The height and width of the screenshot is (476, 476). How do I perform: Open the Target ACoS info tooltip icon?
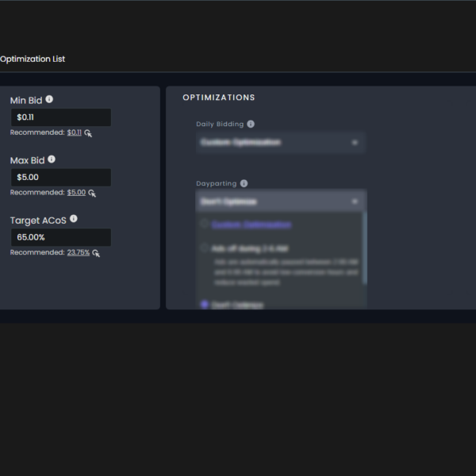pyautogui.click(x=74, y=219)
